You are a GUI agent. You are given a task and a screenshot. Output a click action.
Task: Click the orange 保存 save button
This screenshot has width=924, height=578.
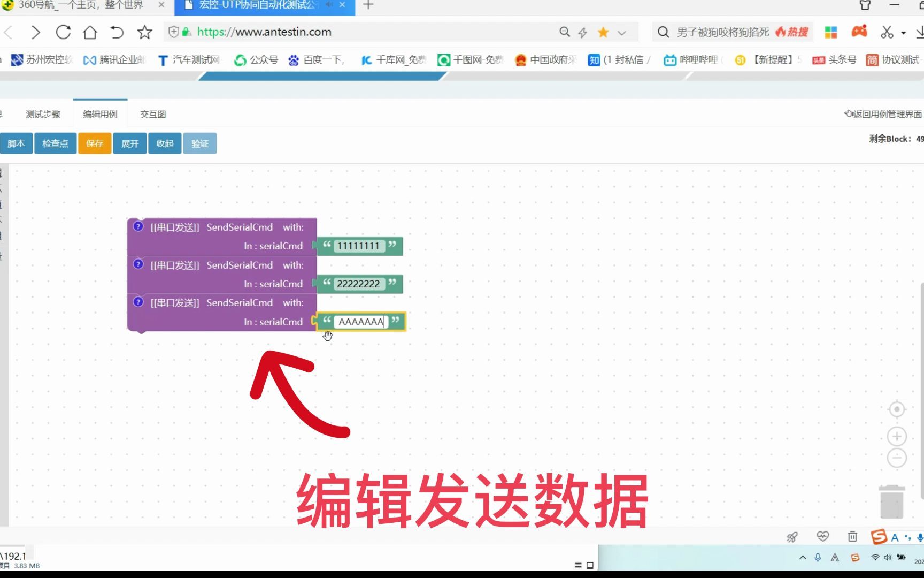pos(95,143)
